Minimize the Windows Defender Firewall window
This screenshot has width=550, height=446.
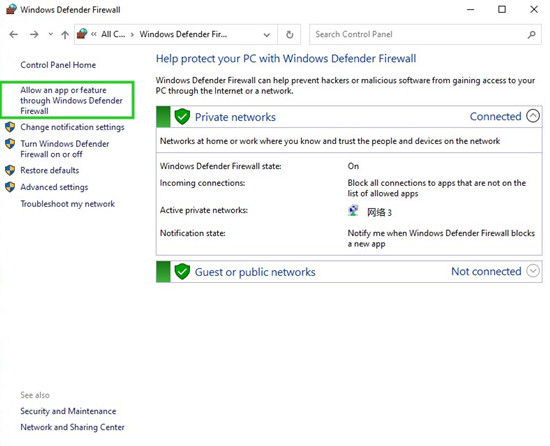(x=470, y=9)
